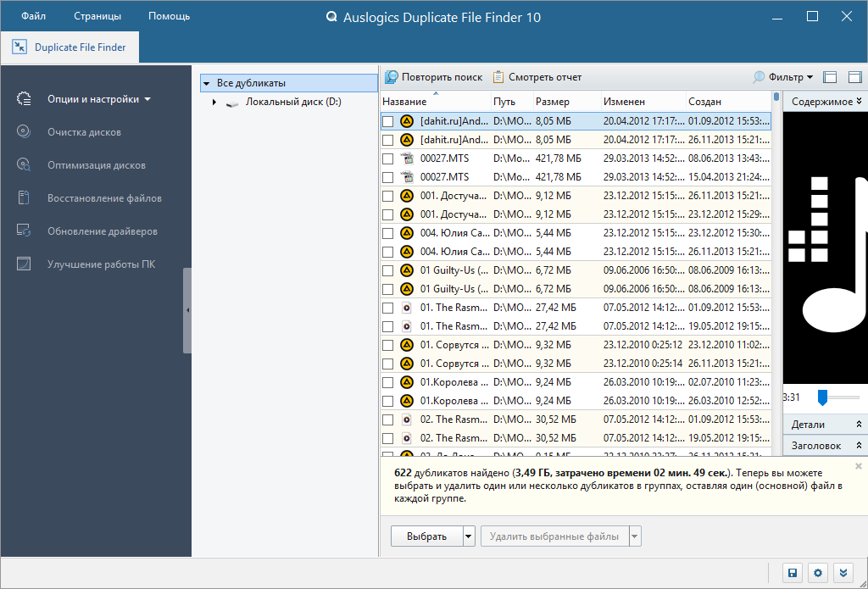The height and width of the screenshot is (589, 868).
Task: Collapse the left sidebar with handle arrow
Action: pyautogui.click(x=187, y=310)
